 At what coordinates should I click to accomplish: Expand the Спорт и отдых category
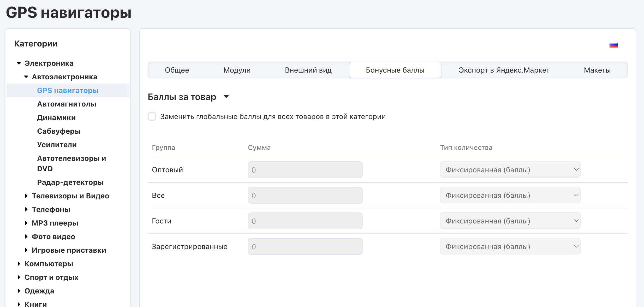click(19, 277)
